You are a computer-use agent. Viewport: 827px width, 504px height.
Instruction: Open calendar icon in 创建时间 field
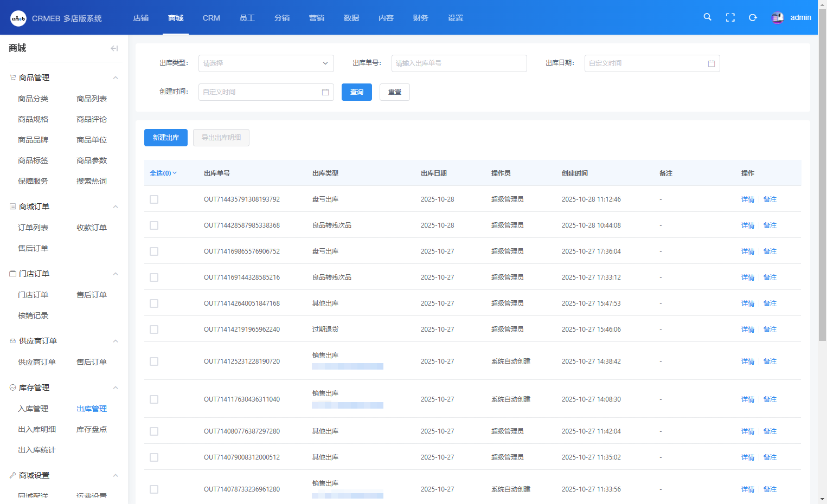click(x=325, y=92)
